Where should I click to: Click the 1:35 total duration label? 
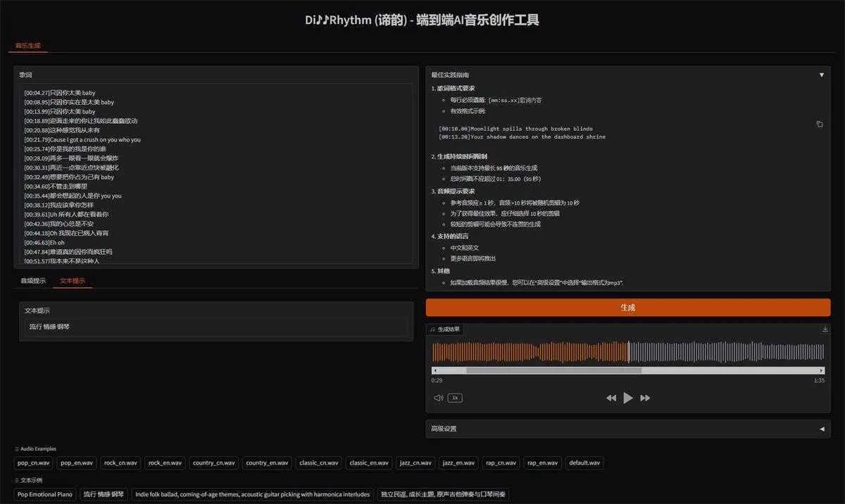[819, 380]
